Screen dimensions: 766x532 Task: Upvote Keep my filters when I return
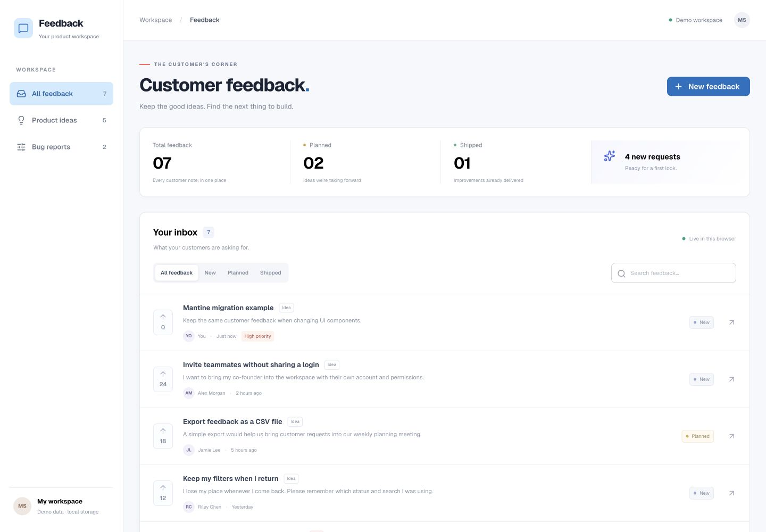point(163,493)
